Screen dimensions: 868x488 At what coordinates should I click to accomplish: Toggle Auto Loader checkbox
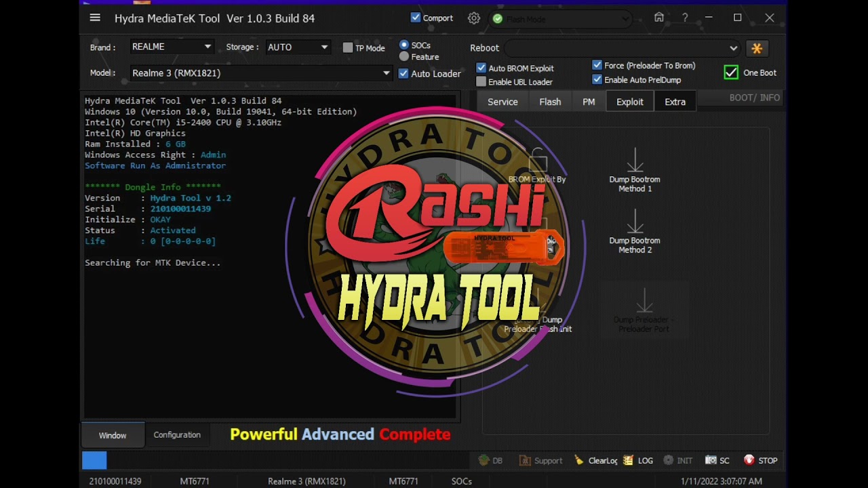point(403,73)
